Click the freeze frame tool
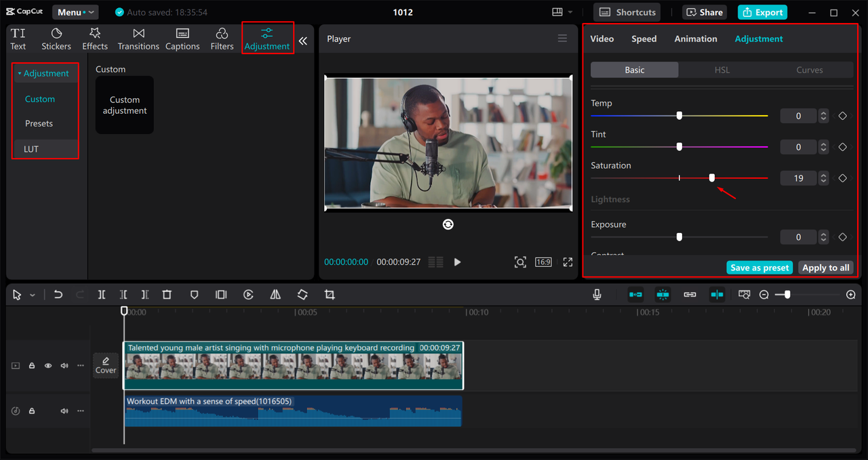This screenshot has width=868, height=460. 221,295
